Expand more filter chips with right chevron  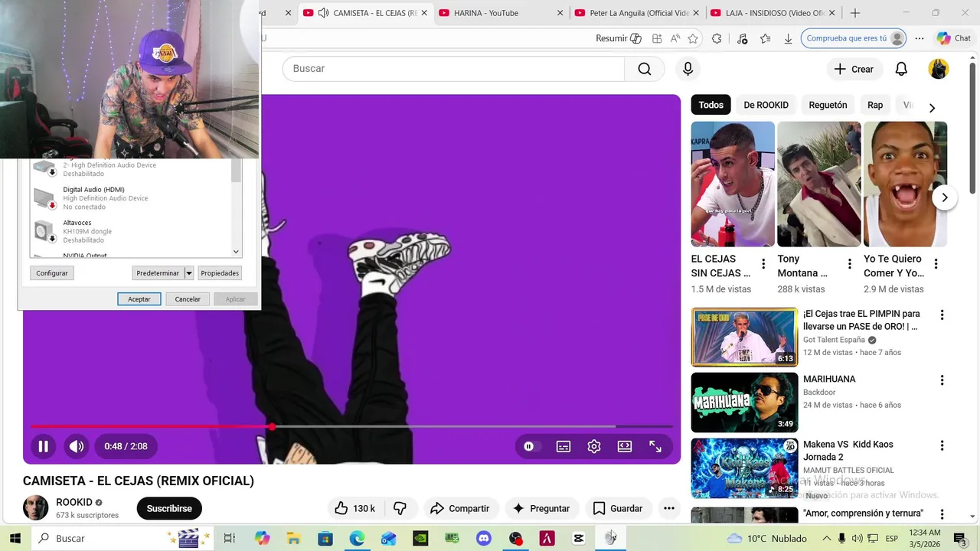pyautogui.click(x=932, y=108)
